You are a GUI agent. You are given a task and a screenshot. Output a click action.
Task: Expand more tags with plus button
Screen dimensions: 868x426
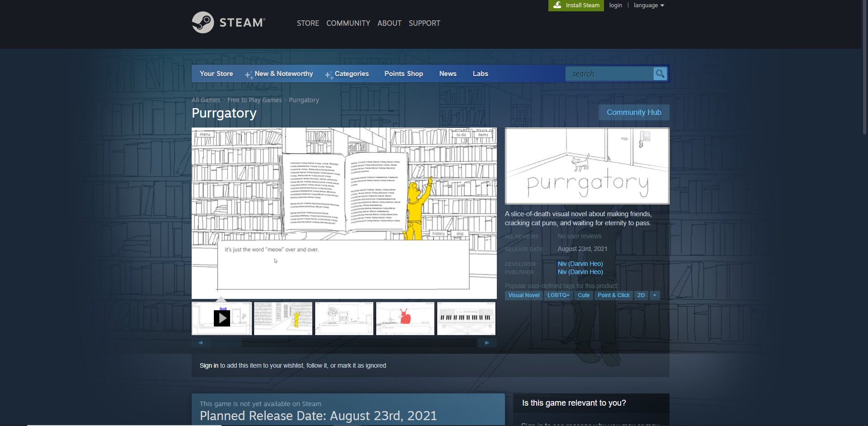pos(655,295)
